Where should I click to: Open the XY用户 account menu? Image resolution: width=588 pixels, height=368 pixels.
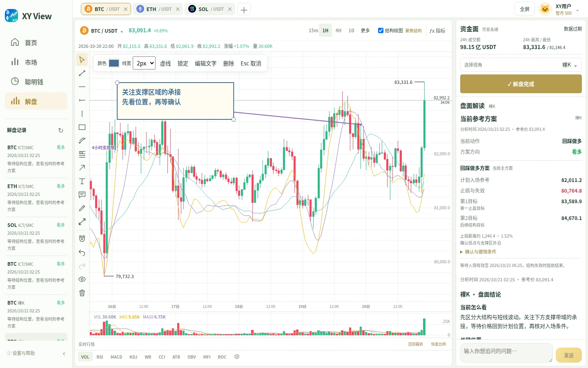(559, 9)
